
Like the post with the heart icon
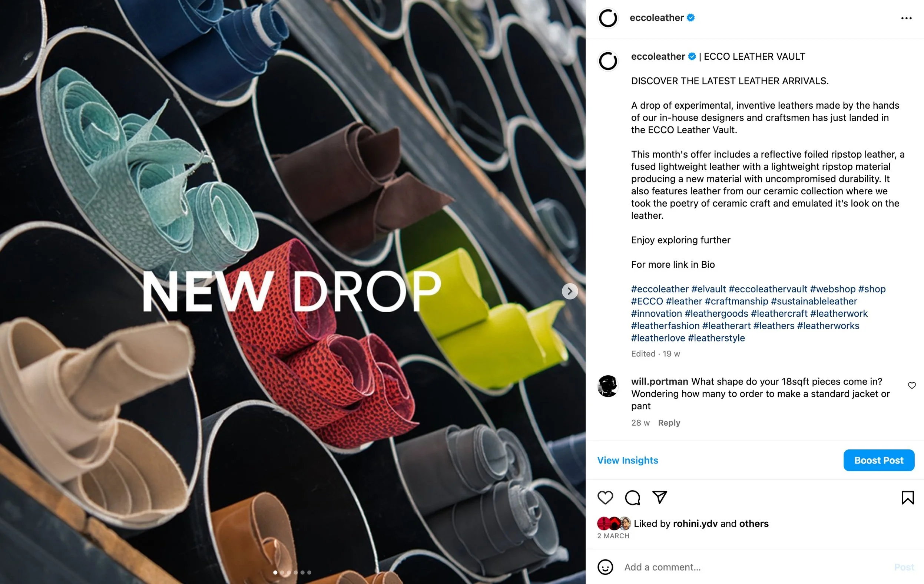[x=605, y=498]
